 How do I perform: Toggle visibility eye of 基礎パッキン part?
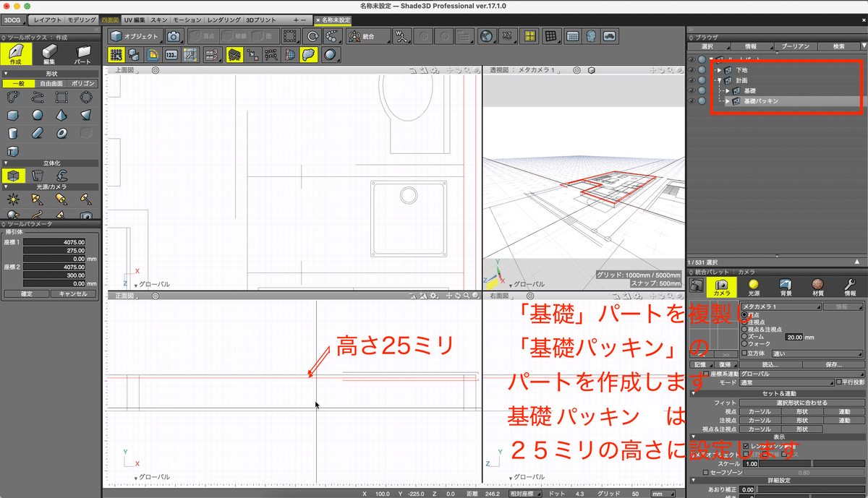point(691,101)
